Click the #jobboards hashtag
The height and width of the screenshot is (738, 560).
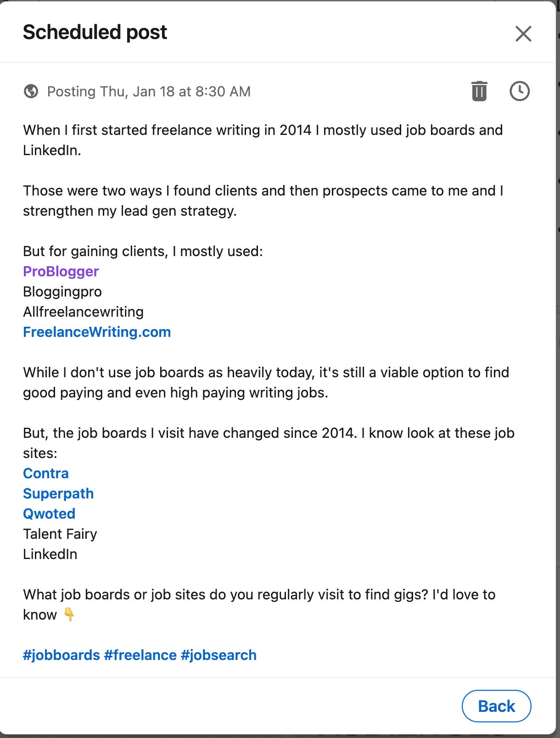[x=61, y=655]
